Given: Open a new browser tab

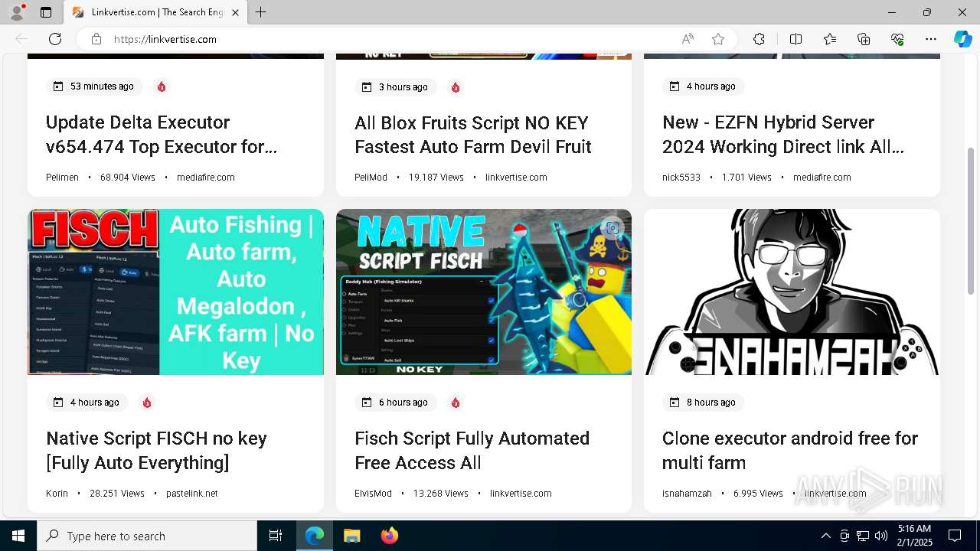Looking at the screenshot, I should 260,12.
